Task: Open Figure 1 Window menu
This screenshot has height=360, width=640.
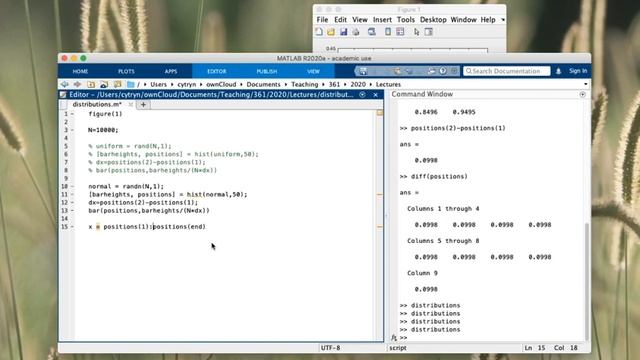Action: click(x=463, y=20)
